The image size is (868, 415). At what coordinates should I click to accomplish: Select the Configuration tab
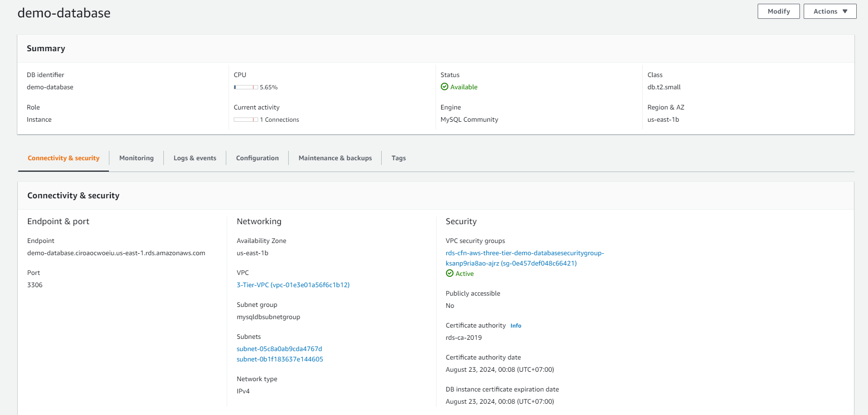(257, 158)
